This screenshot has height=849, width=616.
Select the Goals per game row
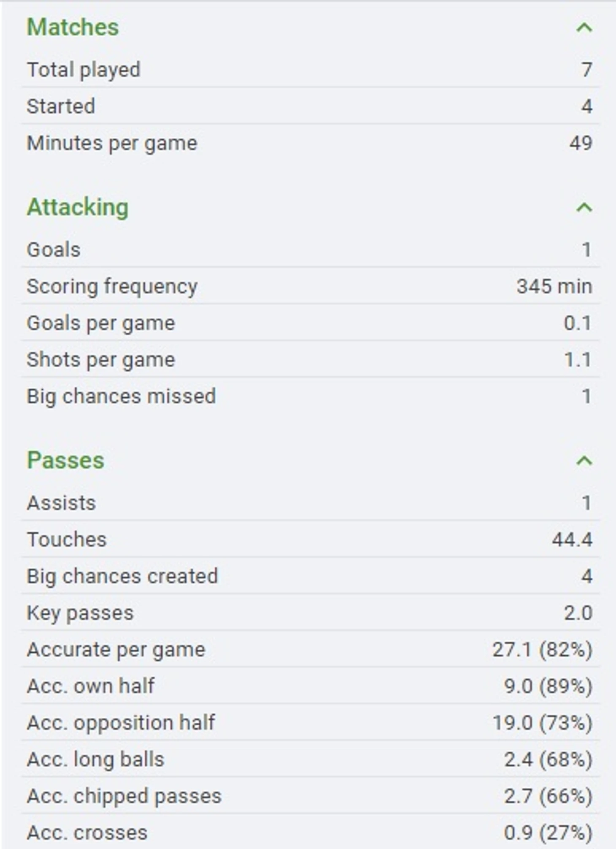[x=310, y=323]
